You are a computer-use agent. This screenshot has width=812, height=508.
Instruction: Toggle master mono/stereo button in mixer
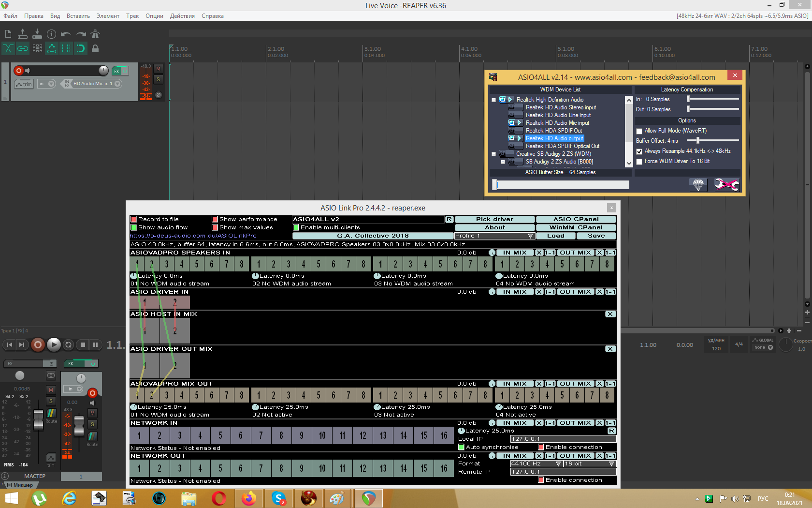[x=51, y=375]
